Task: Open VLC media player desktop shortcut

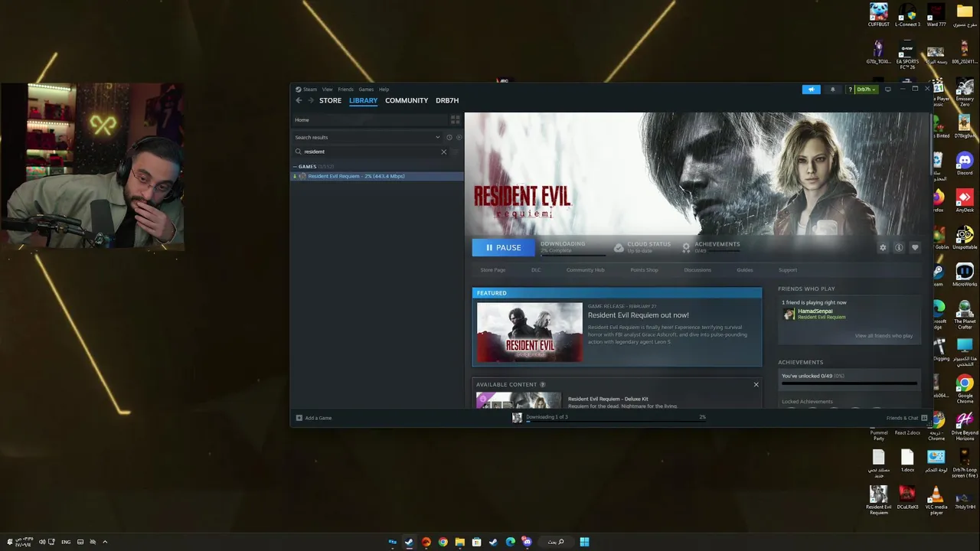Action: (936, 500)
